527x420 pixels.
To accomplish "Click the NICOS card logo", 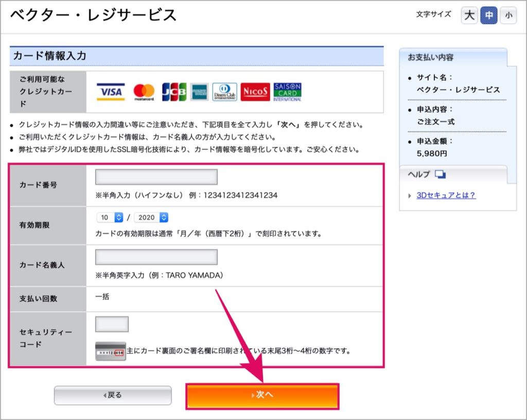I will (x=255, y=92).
